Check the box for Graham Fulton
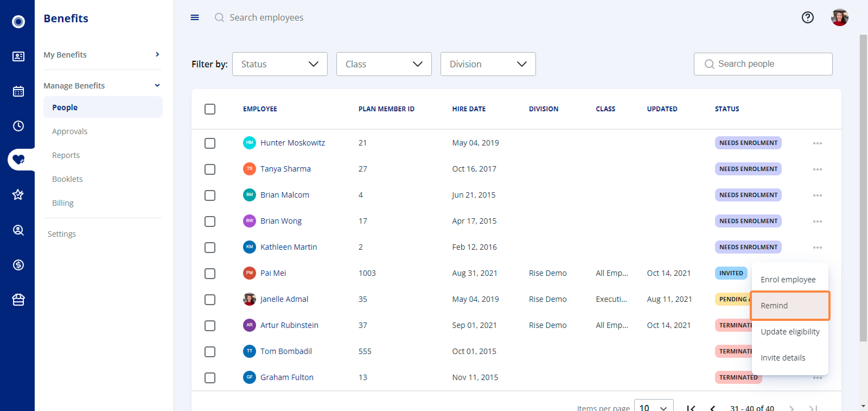 (210, 378)
